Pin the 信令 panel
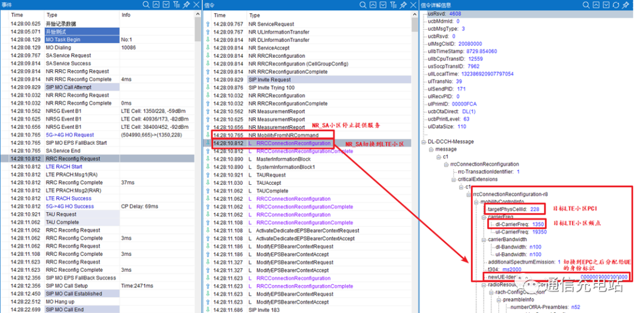Viewport: 644px width, 313px height. (403, 5)
